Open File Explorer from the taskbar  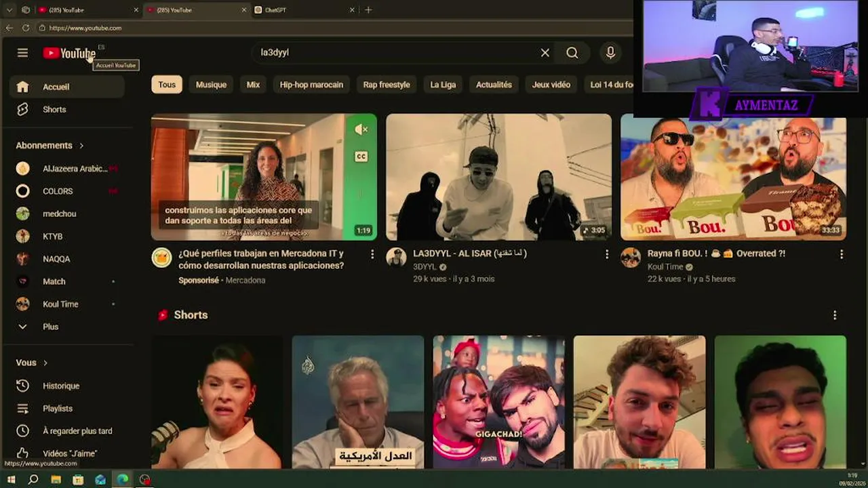(56, 479)
